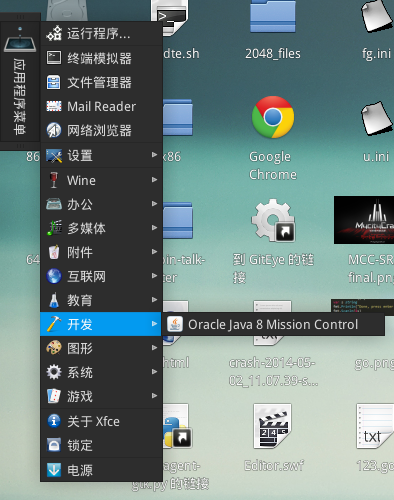Open the 游戏 menu category
The height and width of the screenshot is (500, 394).
click(x=101, y=396)
